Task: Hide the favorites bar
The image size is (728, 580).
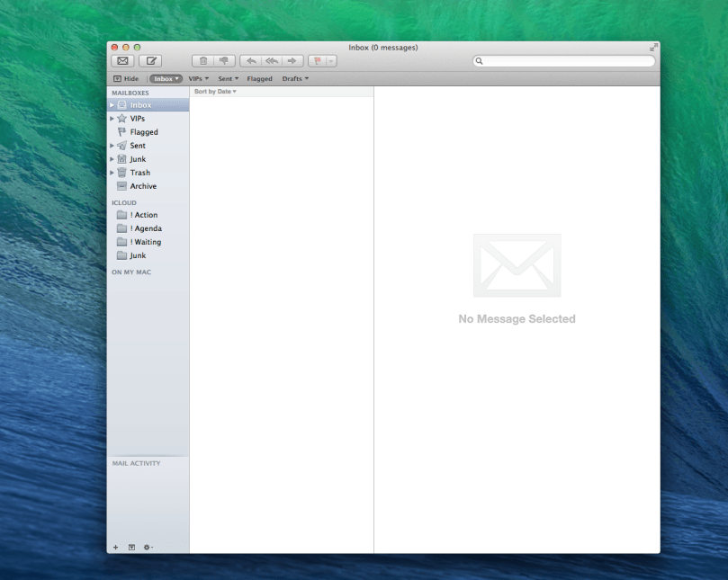Action: [125, 78]
